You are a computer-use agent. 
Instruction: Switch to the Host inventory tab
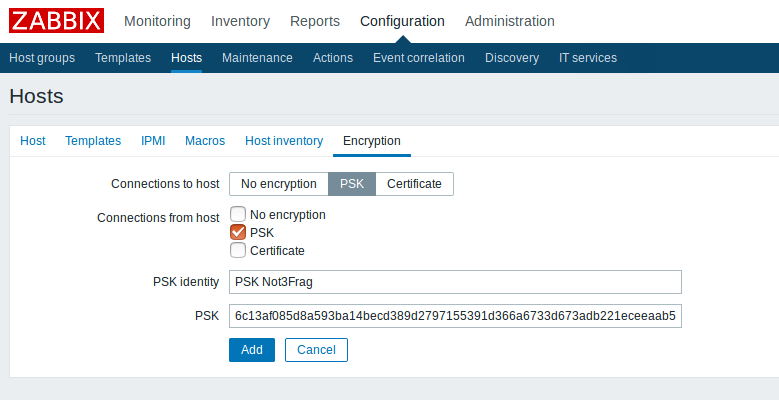(x=284, y=141)
